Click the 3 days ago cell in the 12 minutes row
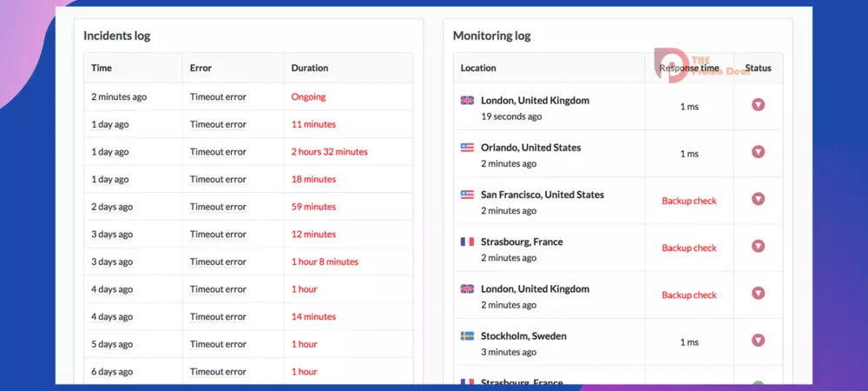868x391 pixels. tap(112, 235)
